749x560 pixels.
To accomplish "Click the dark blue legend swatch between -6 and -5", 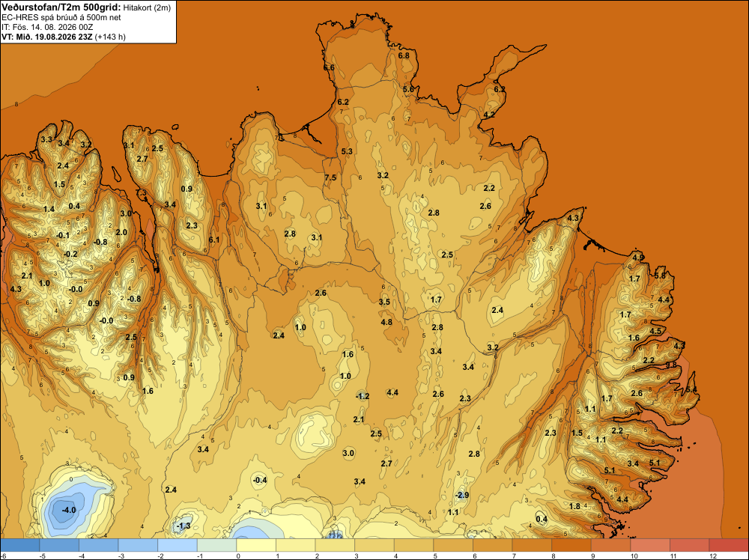I will tap(20, 545).
